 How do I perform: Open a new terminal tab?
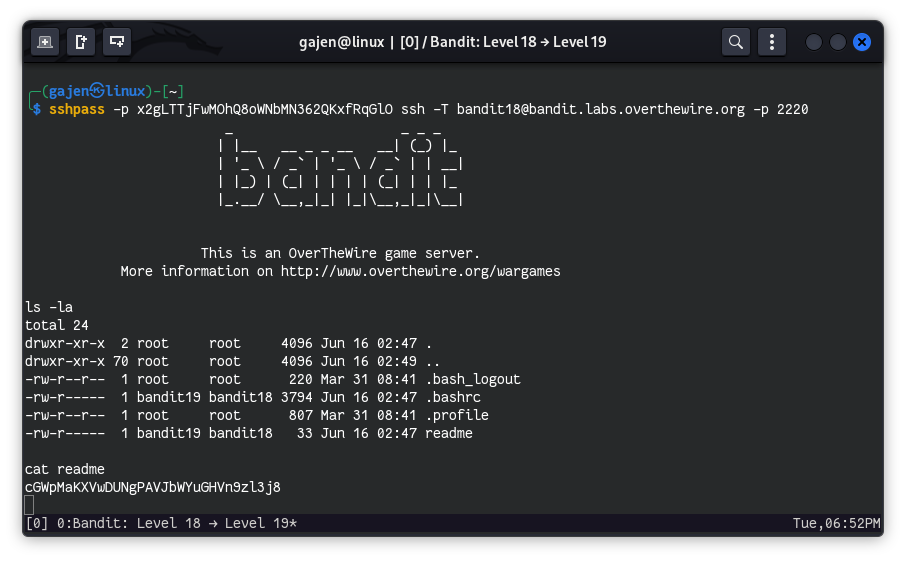44,42
